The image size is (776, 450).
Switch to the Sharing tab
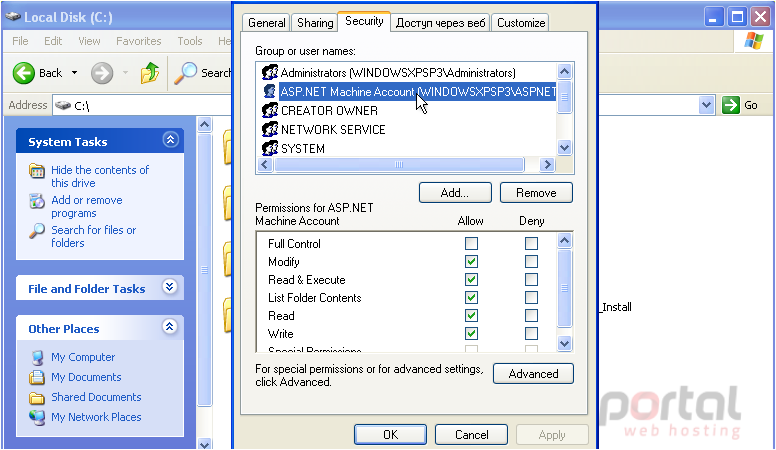[315, 23]
